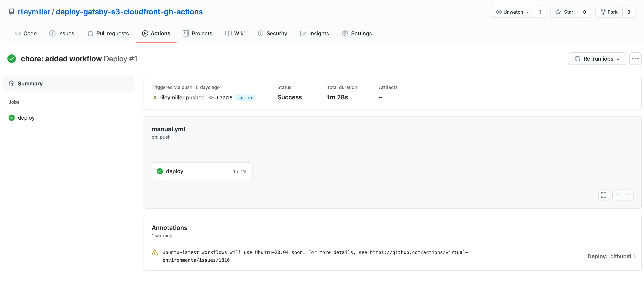644x287 pixels.
Task: Fork the repository
Action: pyautogui.click(x=609, y=12)
